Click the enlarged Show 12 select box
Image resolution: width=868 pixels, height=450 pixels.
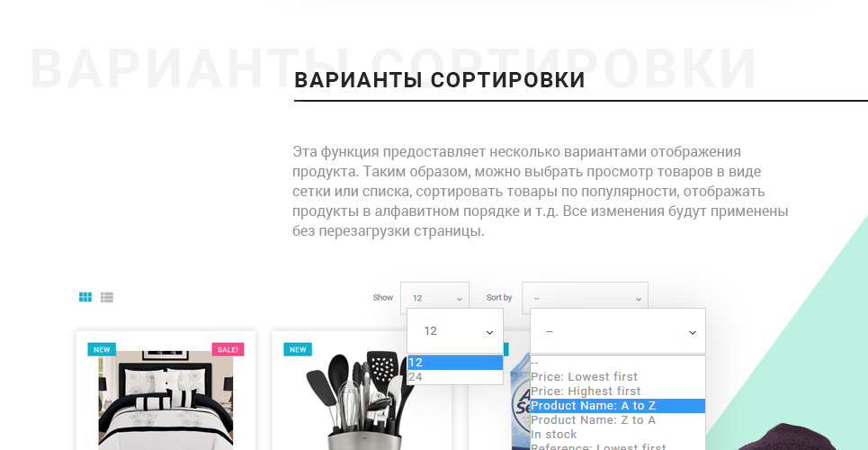tap(455, 331)
